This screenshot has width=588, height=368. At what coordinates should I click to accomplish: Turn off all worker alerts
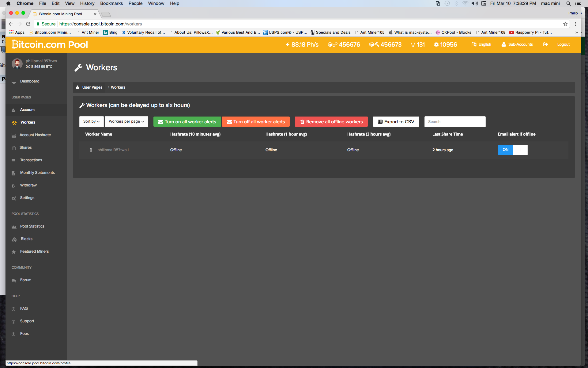click(256, 122)
